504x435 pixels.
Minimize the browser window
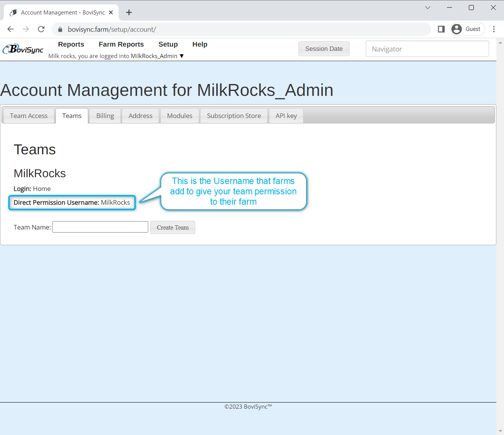449,8
